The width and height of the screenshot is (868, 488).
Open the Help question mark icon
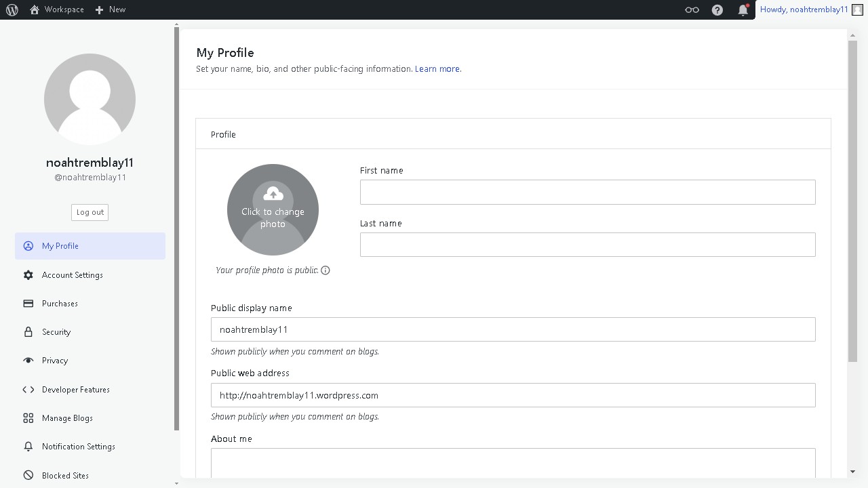(x=717, y=9)
